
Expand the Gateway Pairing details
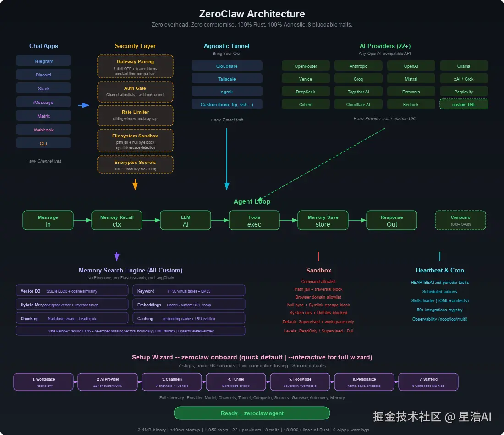(135, 66)
